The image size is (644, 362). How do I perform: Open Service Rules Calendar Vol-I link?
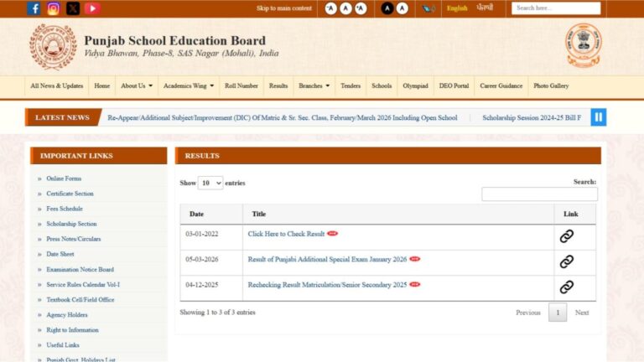(83, 285)
